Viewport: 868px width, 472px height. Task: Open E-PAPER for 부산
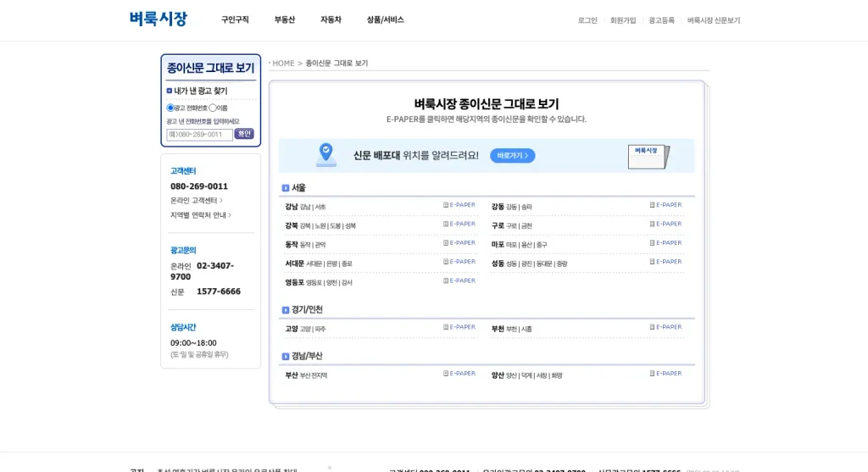pyautogui.click(x=459, y=374)
